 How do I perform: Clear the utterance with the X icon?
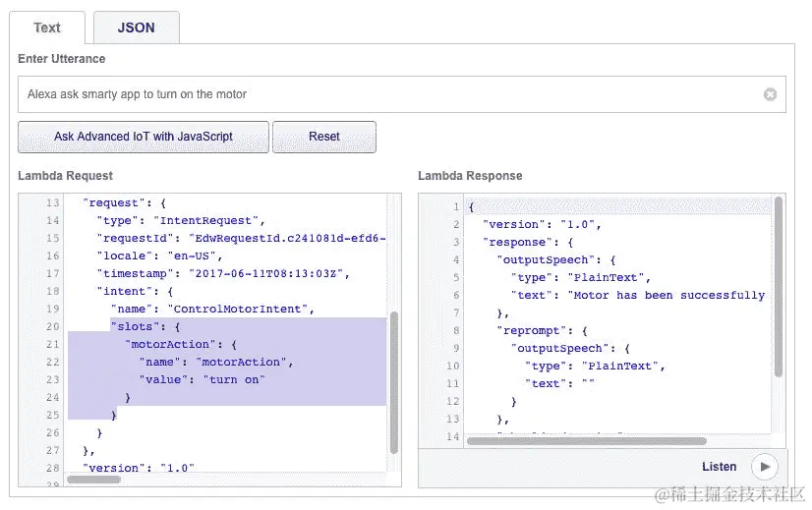click(770, 94)
